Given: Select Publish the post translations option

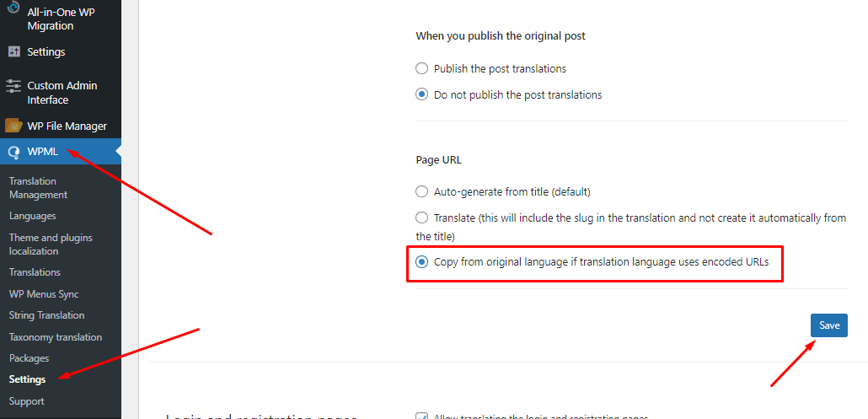Looking at the screenshot, I should [422, 68].
